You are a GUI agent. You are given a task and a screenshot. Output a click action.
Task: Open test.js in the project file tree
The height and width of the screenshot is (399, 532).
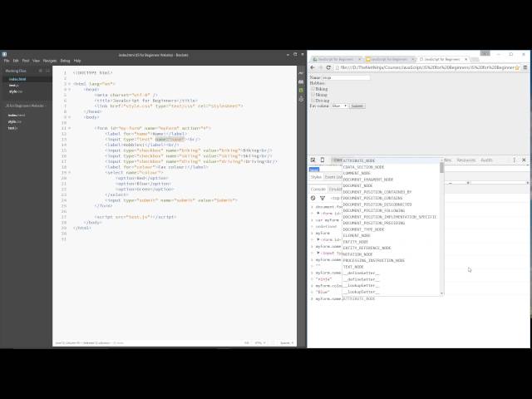12,128
